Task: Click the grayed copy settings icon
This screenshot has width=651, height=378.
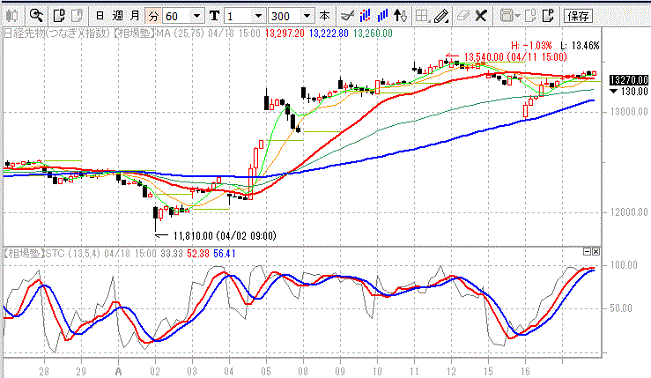Action: tap(530, 16)
